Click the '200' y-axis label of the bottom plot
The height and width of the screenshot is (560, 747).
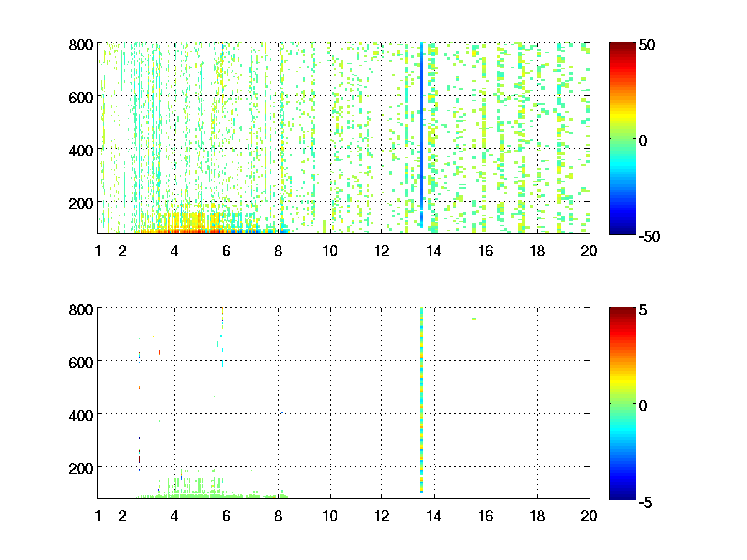coord(82,467)
